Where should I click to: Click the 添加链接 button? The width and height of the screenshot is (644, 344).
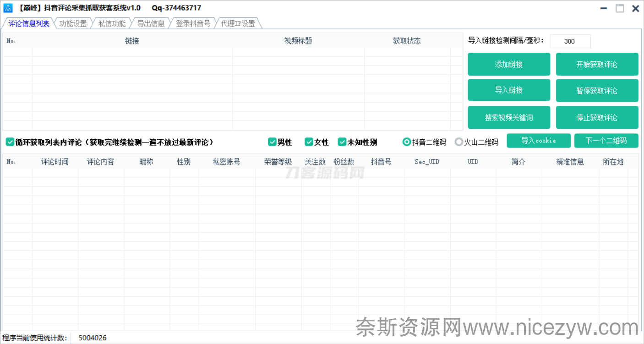[509, 64]
